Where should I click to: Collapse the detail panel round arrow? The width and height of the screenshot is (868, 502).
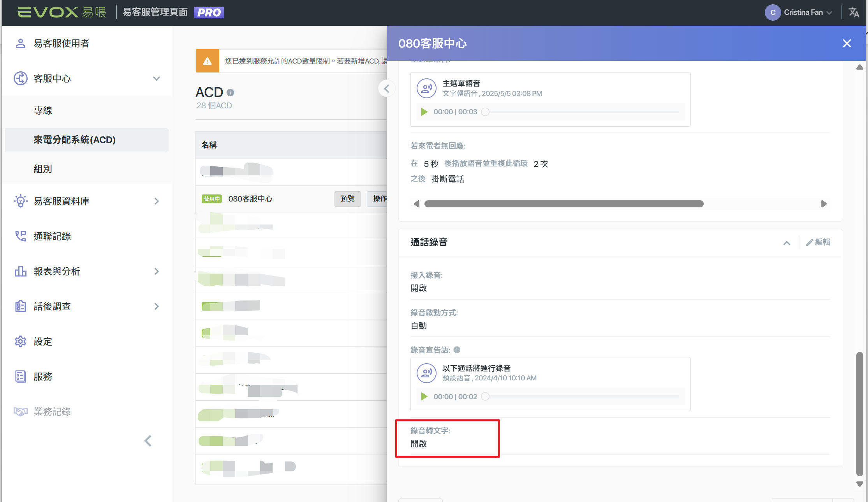click(386, 89)
